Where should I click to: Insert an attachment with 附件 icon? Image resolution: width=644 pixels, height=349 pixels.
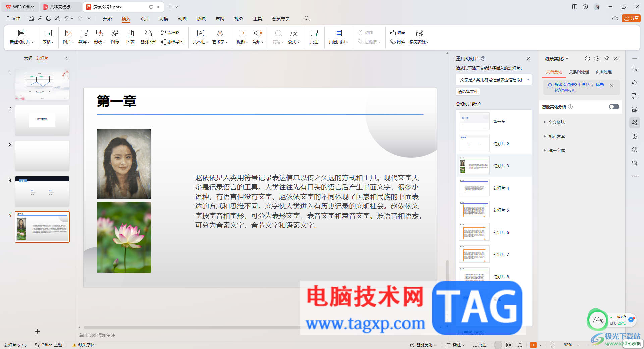point(398,42)
